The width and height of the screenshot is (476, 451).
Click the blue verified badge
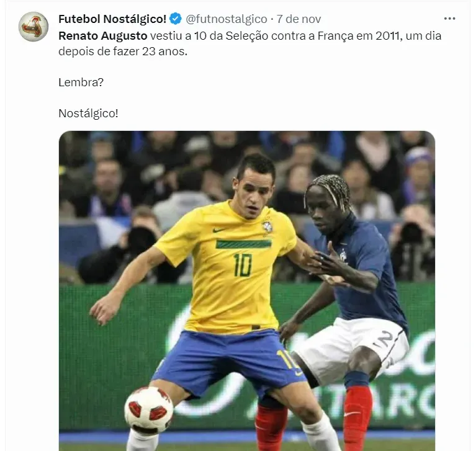click(x=176, y=19)
